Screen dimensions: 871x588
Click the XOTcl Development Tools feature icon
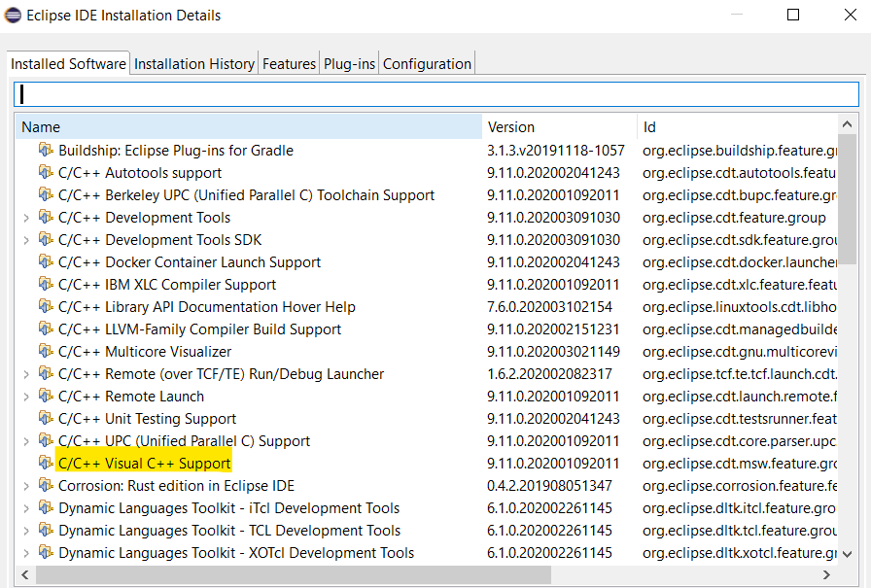[x=46, y=552]
